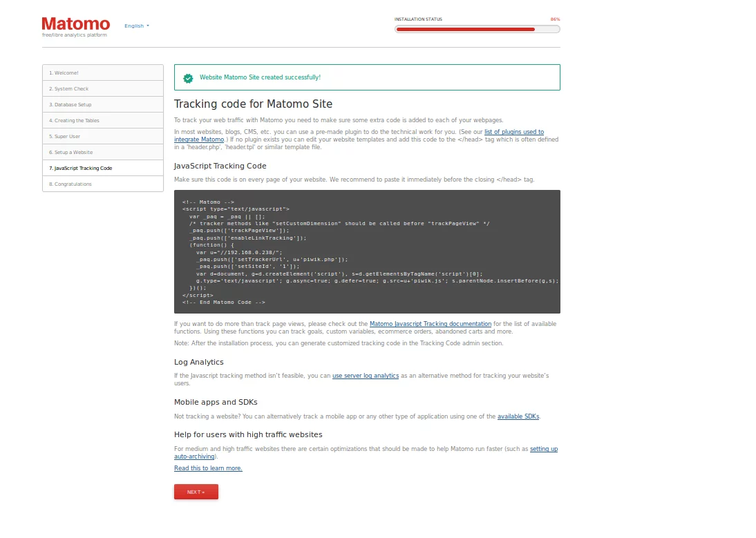Screen dimensions: 756x538
Task: Click the 'Mobile apps and SDKs' heading
Action: click(x=216, y=402)
